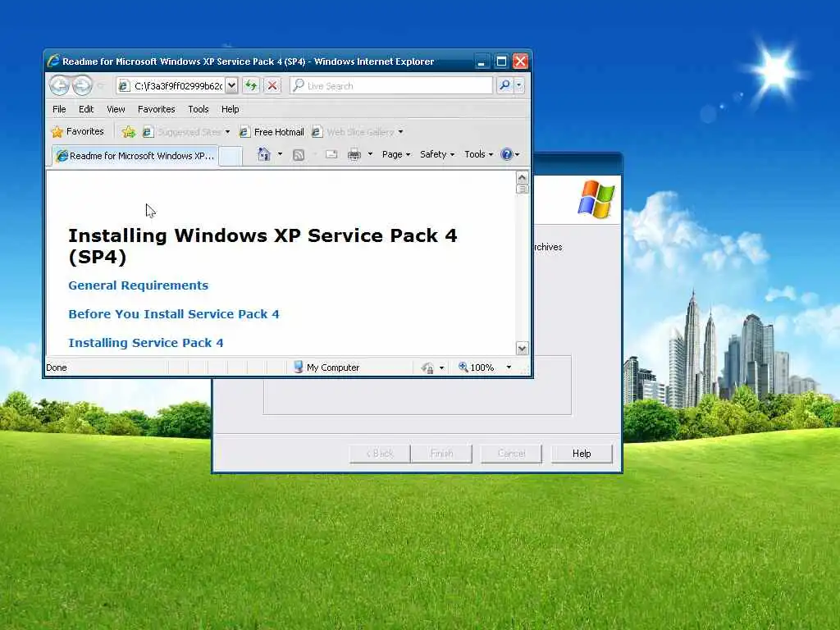840x630 pixels.
Task: Click the magnifier Search button
Action: click(x=504, y=85)
